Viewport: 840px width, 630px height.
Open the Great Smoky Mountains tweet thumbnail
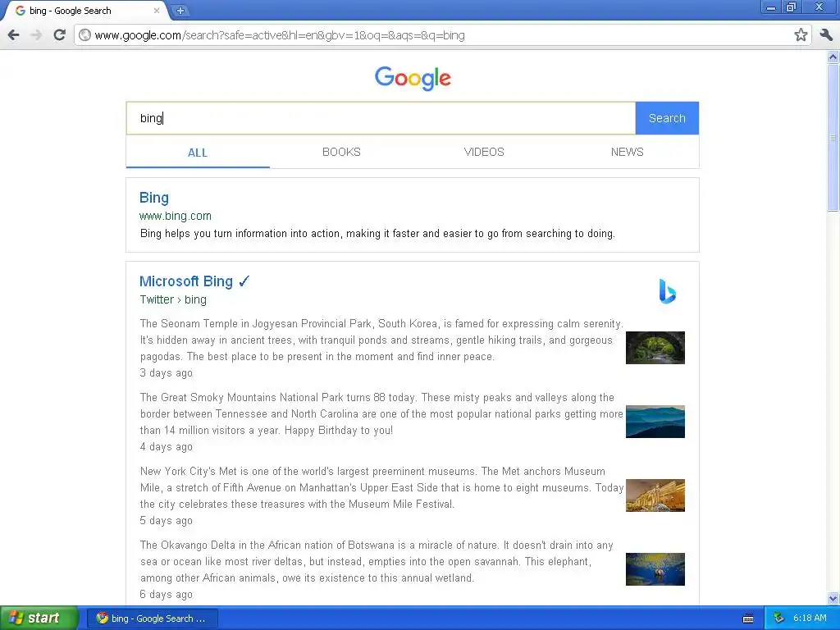(655, 422)
